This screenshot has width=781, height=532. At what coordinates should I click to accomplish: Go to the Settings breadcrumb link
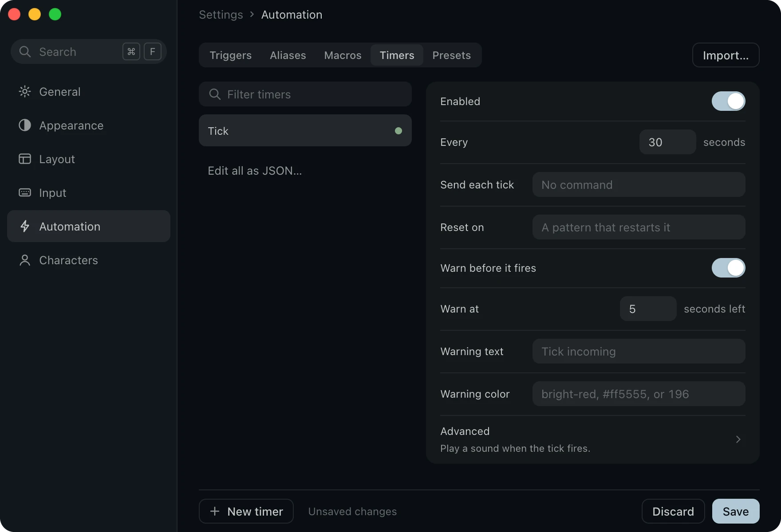point(221,15)
